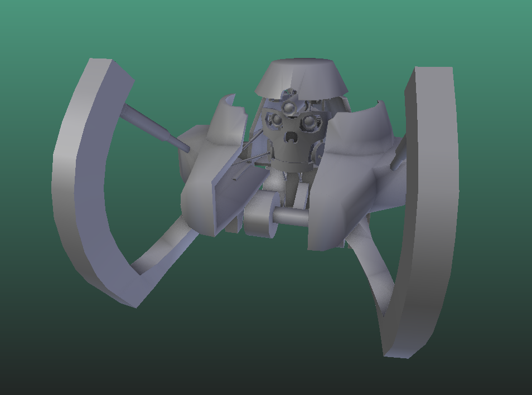
Task: Select the flat angled plate at front left
Action: 234,195
